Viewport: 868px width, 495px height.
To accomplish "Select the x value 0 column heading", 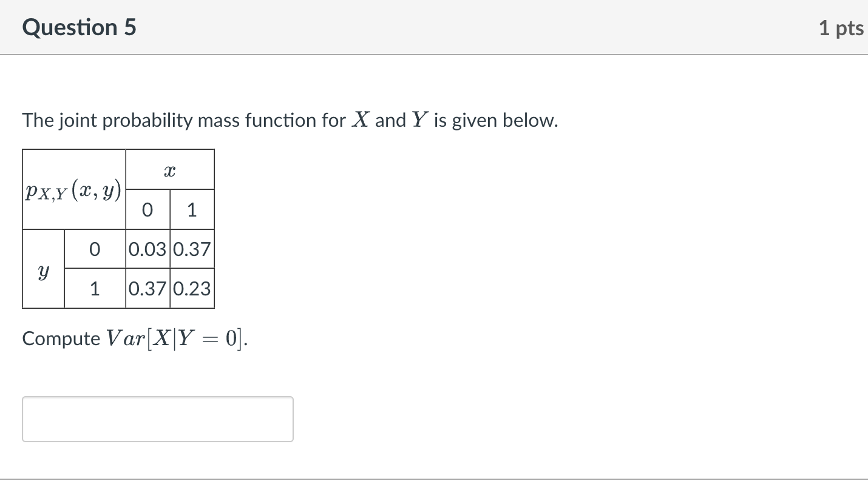I will (x=147, y=209).
